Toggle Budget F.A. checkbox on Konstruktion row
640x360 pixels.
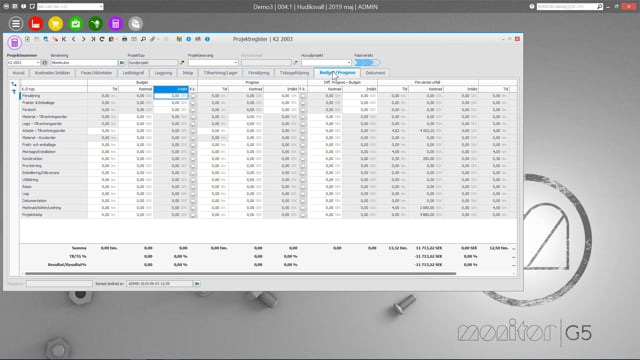tap(193, 159)
